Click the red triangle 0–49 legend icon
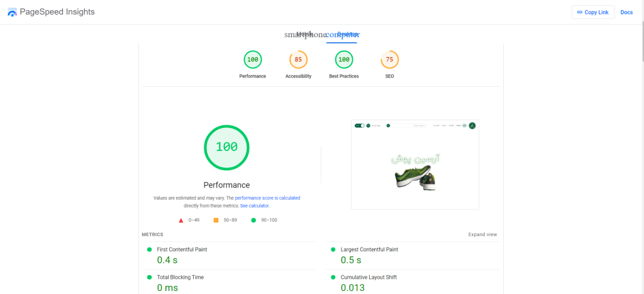The image size is (644, 294). pos(181,220)
